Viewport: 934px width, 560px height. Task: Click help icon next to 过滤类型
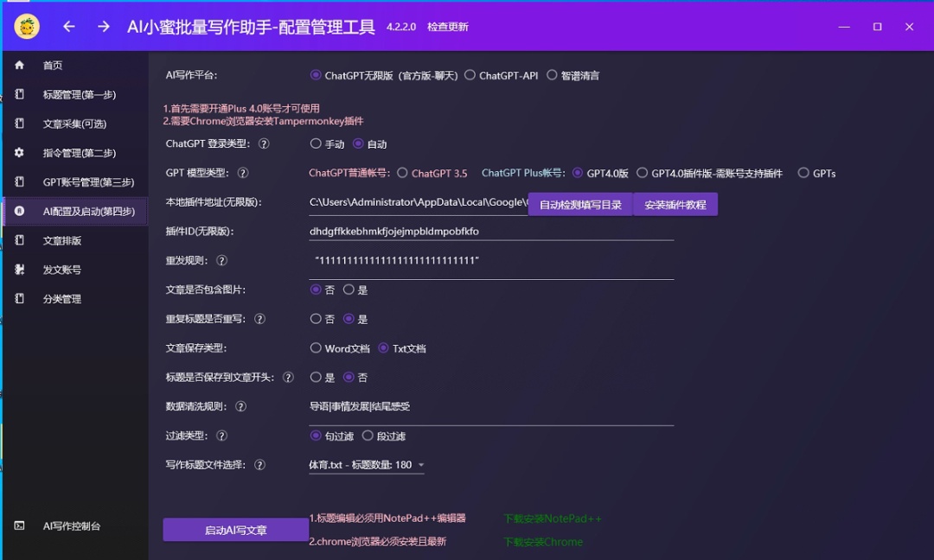click(221, 436)
